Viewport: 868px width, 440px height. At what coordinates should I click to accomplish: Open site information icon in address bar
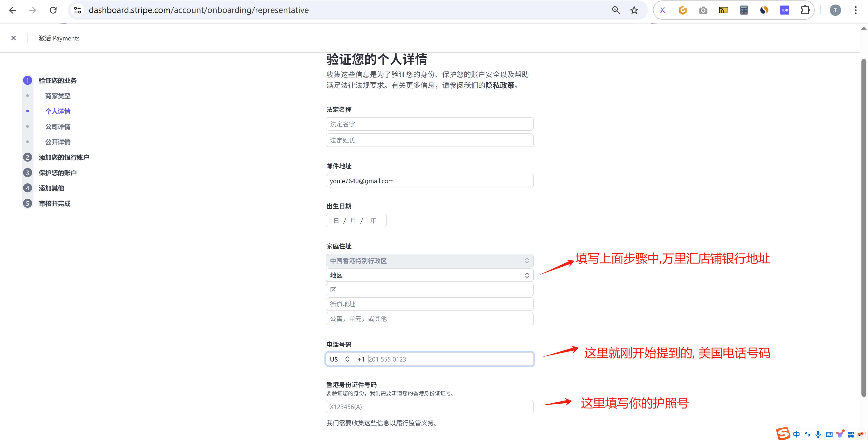point(78,10)
